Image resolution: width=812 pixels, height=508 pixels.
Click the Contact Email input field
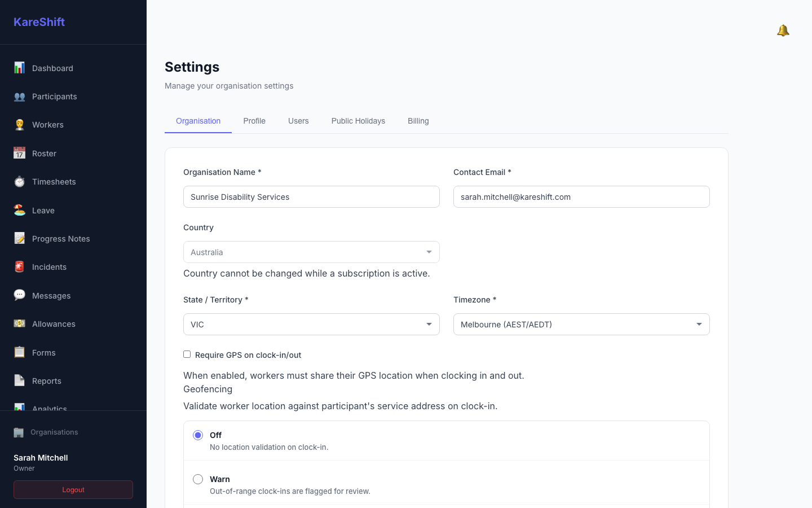pyautogui.click(x=581, y=197)
